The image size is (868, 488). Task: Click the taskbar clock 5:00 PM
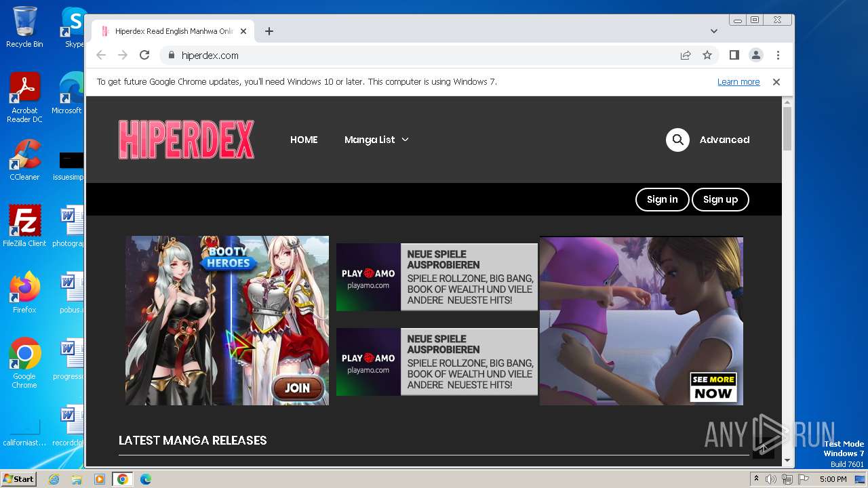833,479
